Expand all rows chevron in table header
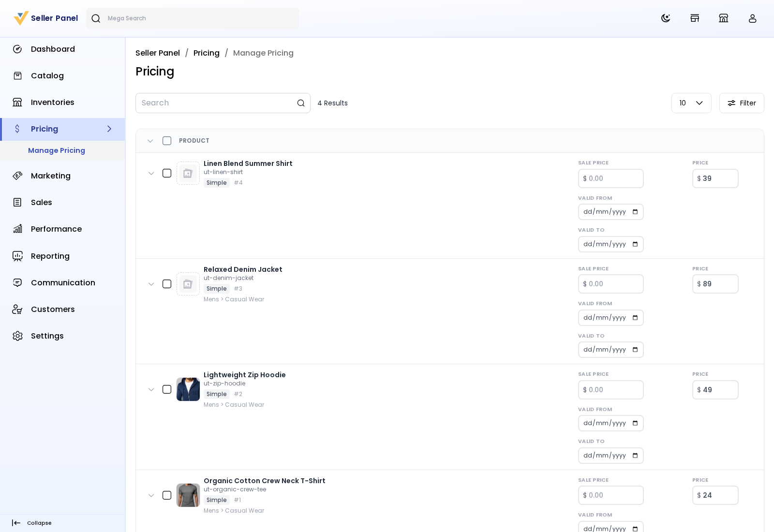This screenshot has height=532, width=774. click(150, 141)
